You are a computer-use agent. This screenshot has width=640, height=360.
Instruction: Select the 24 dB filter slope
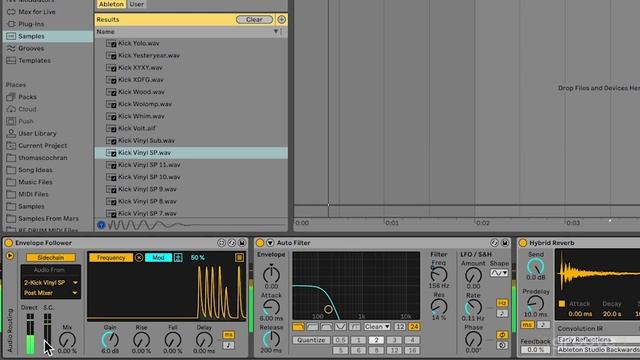pyautogui.click(x=414, y=327)
